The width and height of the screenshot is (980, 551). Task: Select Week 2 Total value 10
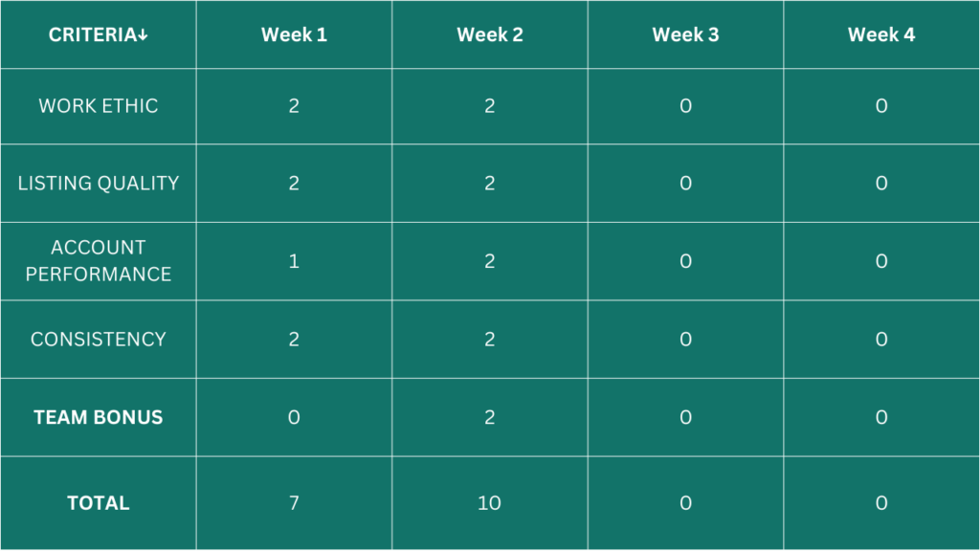(x=489, y=503)
